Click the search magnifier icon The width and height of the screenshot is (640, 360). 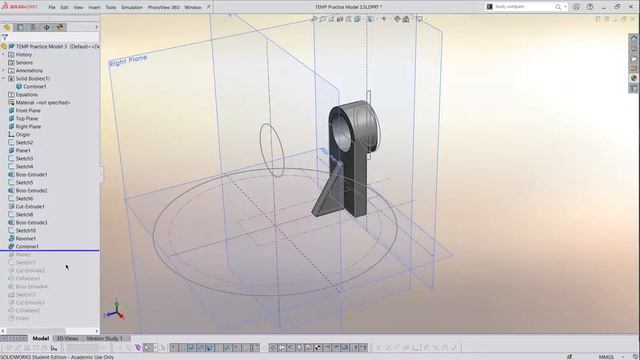pyautogui.click(x=558, y=7)
